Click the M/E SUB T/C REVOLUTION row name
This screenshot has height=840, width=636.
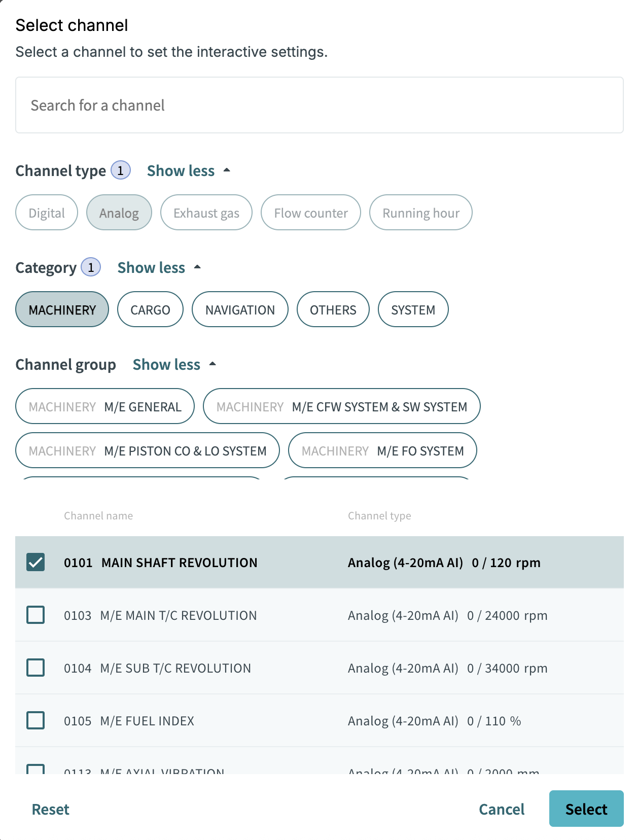175,668
